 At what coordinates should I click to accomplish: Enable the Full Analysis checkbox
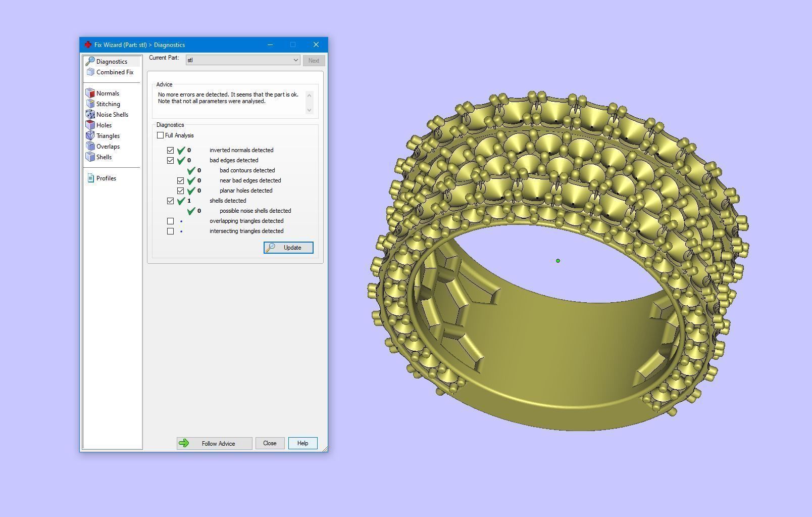click(x=161, y=135)
